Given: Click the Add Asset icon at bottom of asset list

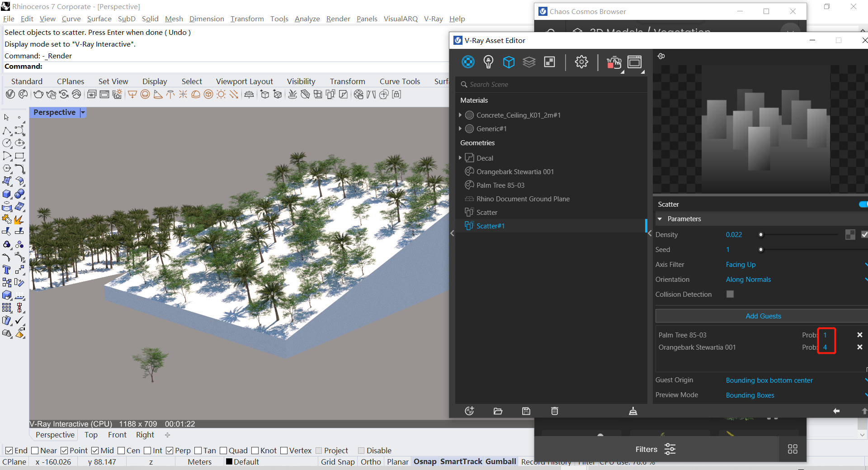Looking at the screenshot, I should point(469,411).
